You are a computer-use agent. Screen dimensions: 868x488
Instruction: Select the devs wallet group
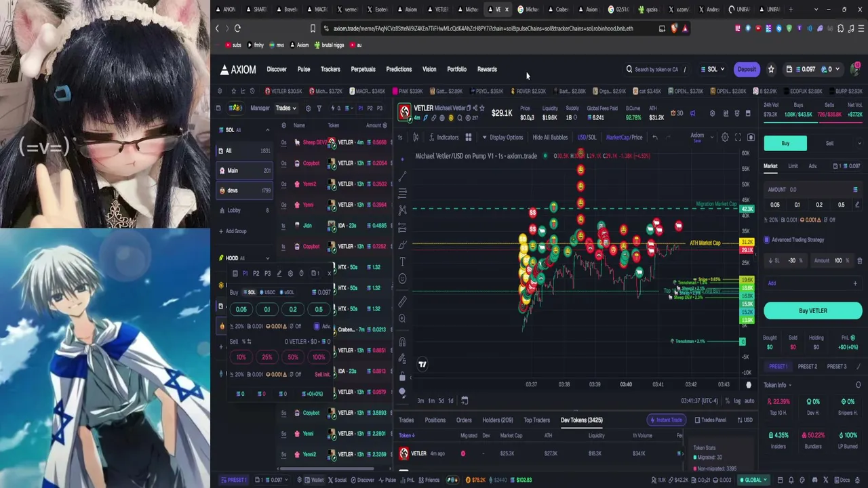244,190
